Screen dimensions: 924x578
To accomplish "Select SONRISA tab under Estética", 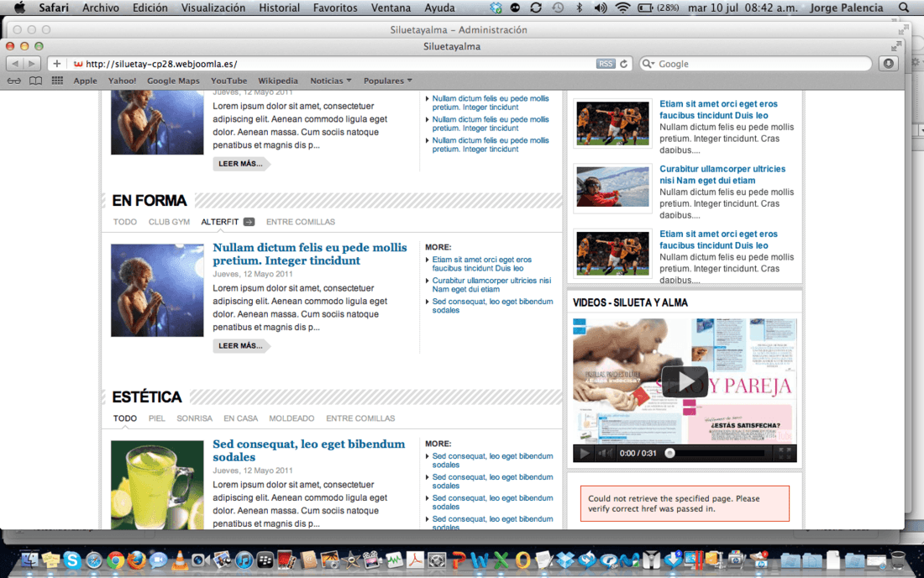I will [x=195, y=418].
